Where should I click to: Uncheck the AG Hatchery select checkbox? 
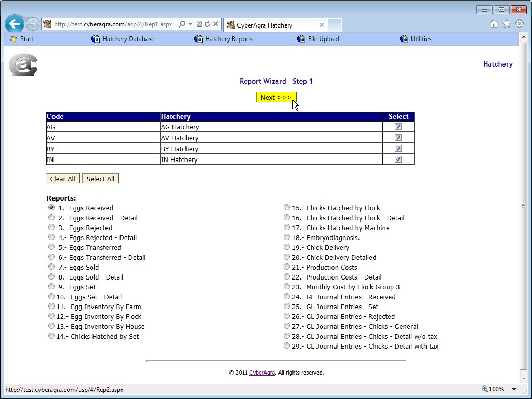[398, 127]
